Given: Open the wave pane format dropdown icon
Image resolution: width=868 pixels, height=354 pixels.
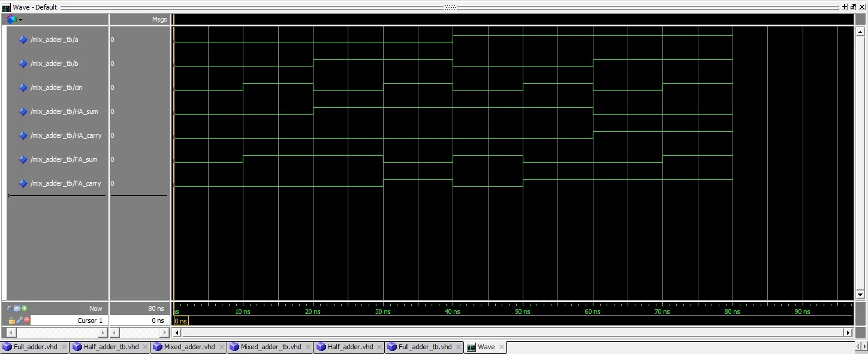Looking at the screenshot, I should 14,19.
